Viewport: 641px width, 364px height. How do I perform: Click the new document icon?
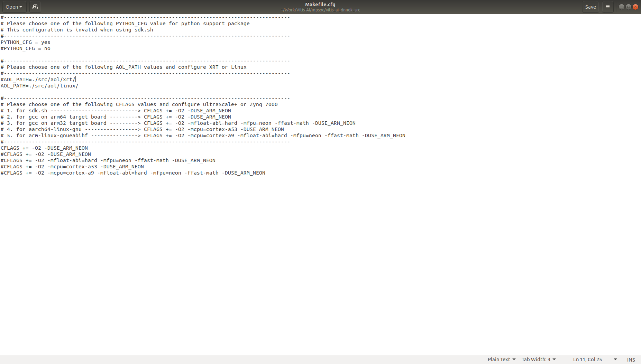coord(35,7)
